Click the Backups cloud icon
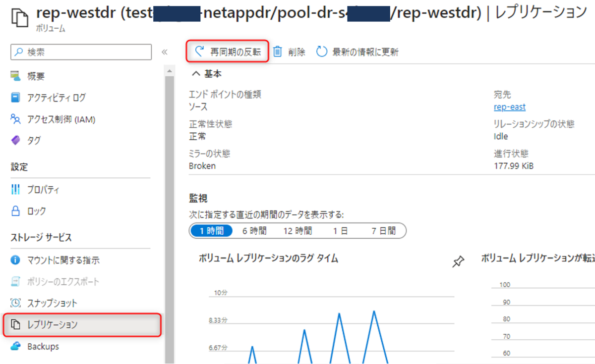 tap(16, 346)
